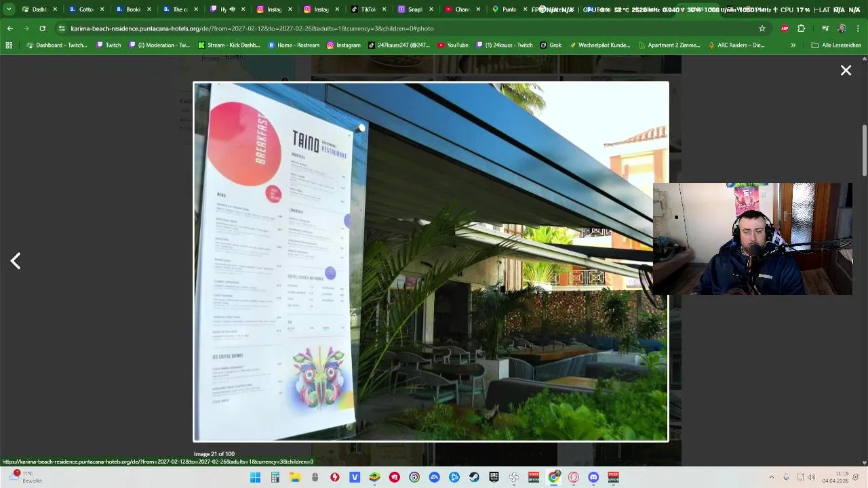Open the Stream – Kick Dashboard bookmark
Screen dimensions: 868x488
tap(229, 45)
